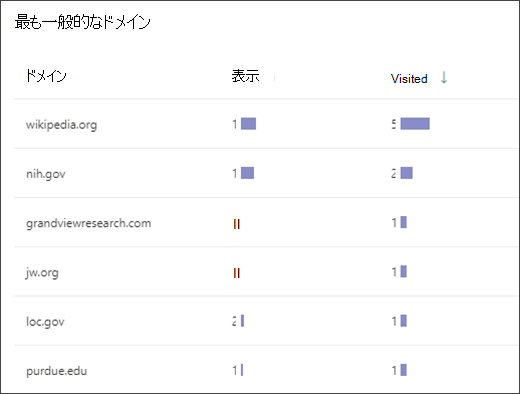Click the 表示 value for jw.org
The width and height of the screenshot is (520, 394).
pos(236,273)
